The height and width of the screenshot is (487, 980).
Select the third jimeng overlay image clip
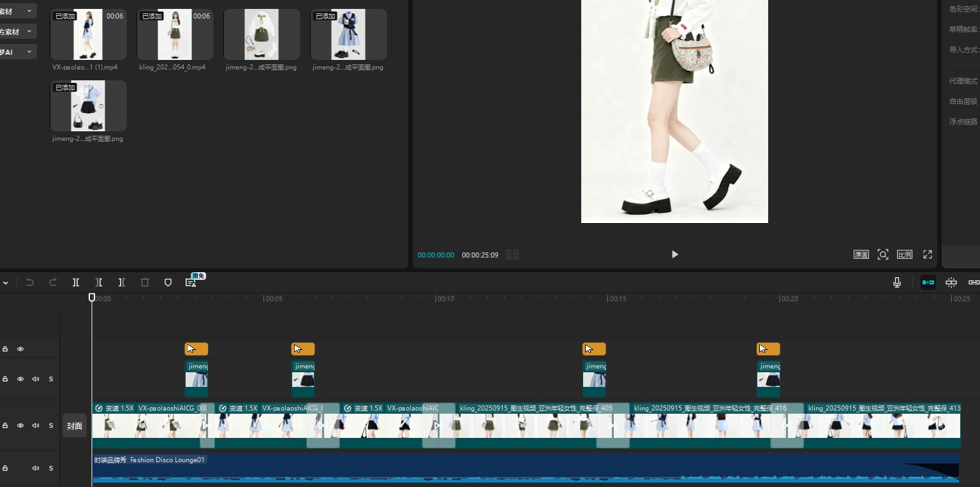(594, 379)
